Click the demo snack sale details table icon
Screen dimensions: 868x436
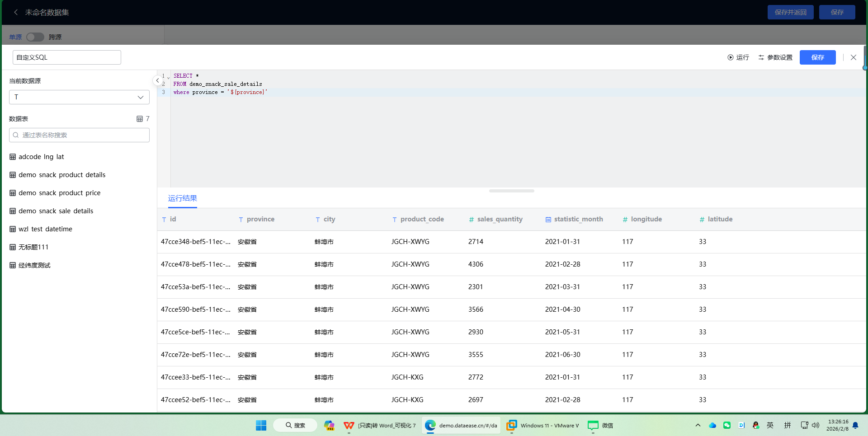[13, 211]
